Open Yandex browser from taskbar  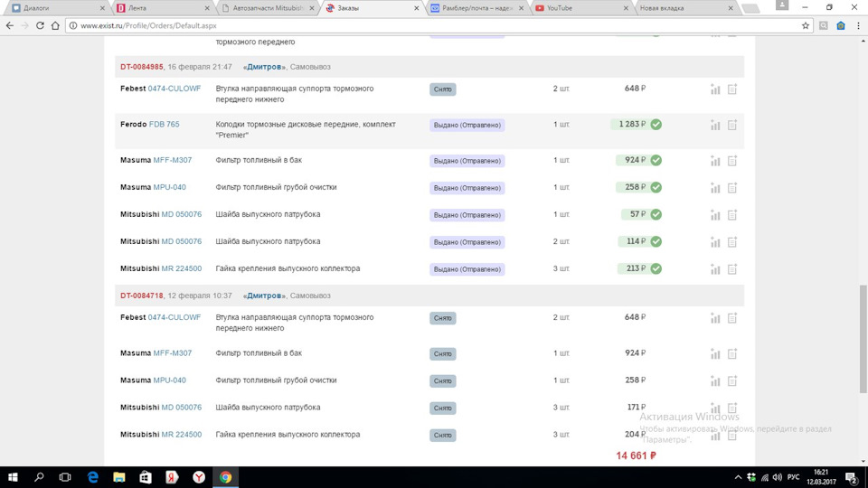[199, 477]
